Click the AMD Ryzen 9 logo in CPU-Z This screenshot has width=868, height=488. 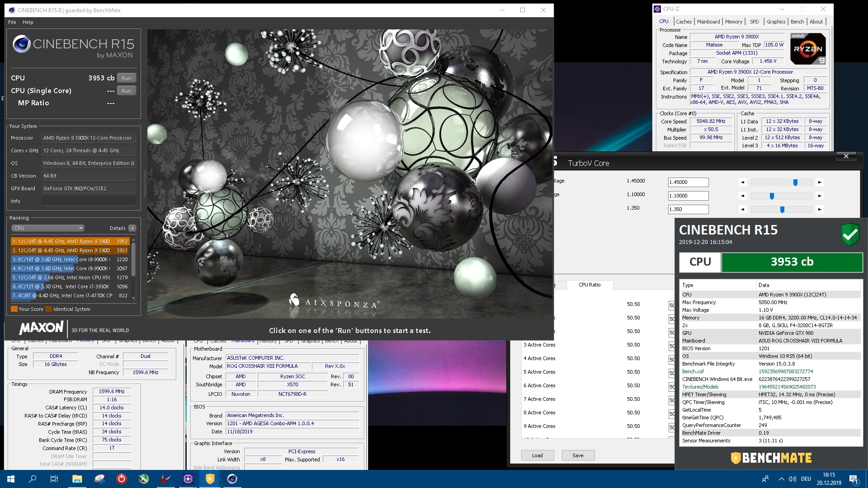tap(808, 49)
